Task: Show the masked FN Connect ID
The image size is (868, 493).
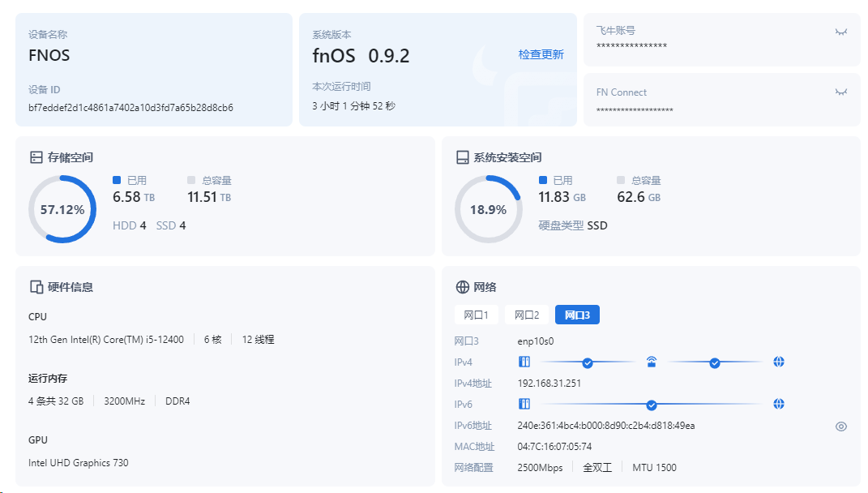Action: (841, 92)
